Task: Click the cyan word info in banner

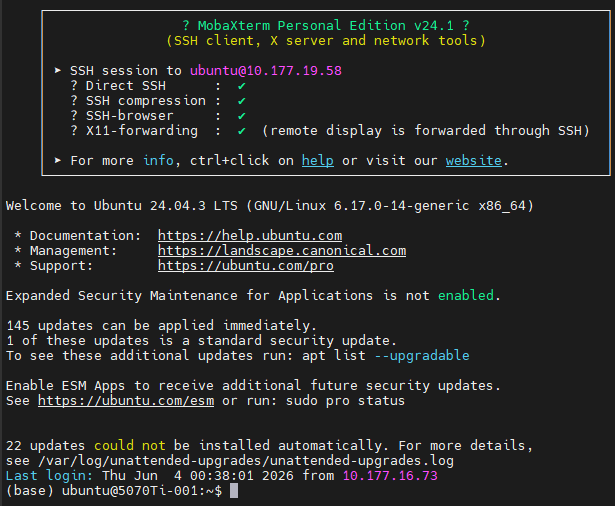Action: (x=158, y=160)
